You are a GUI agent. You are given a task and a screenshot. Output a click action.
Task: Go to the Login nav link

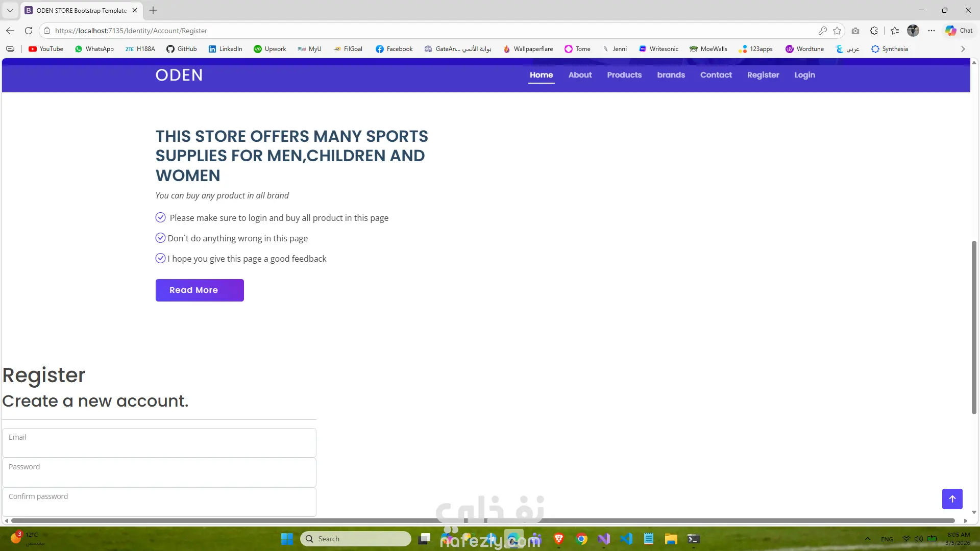pos(804,75)
